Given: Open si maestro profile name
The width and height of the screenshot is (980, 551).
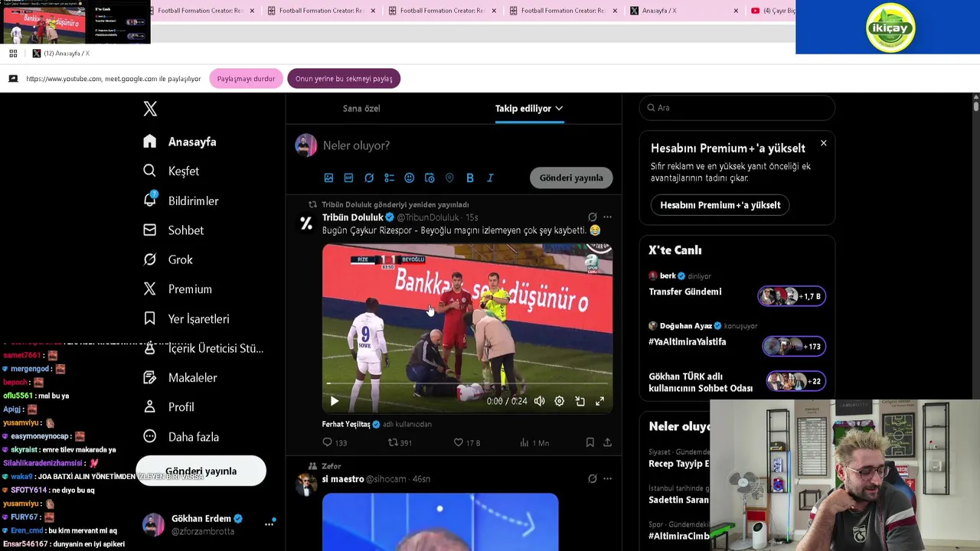Looking at the screenshot, I should click(342, 479).
